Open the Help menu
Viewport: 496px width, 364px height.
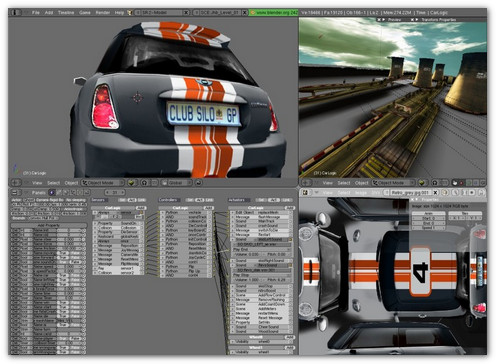click(119, 12)
